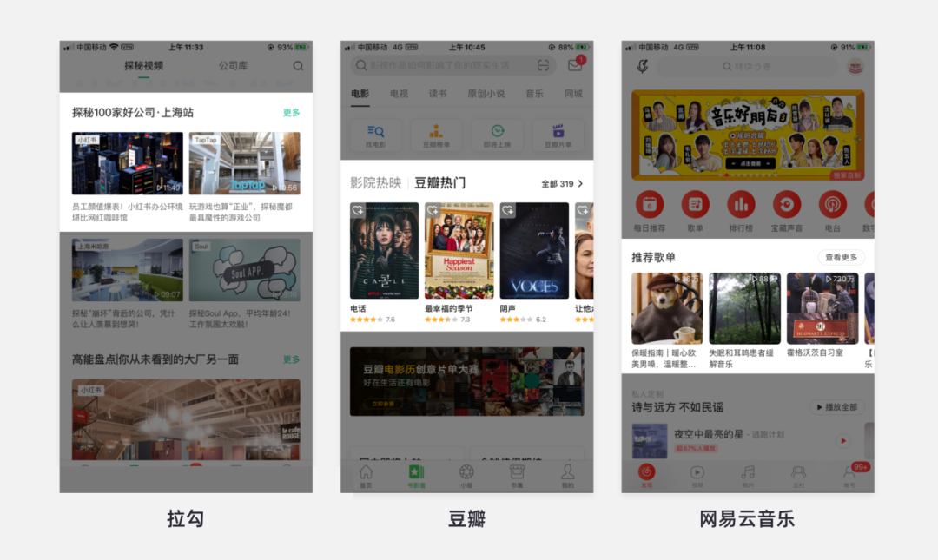The height and width of the screenshot is (560, 938).
Task: Open the 豆瓣片单 clapperboard icon
Action: click(558, 135)
